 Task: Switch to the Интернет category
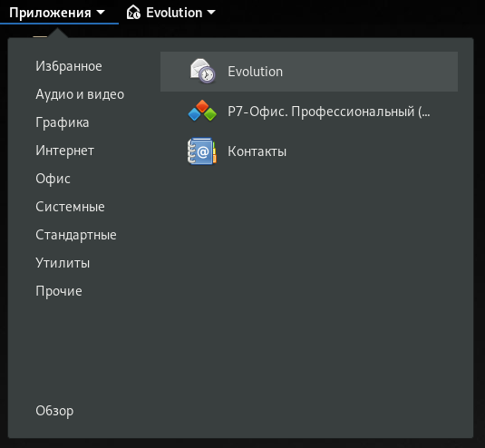(x=64, y=151)
